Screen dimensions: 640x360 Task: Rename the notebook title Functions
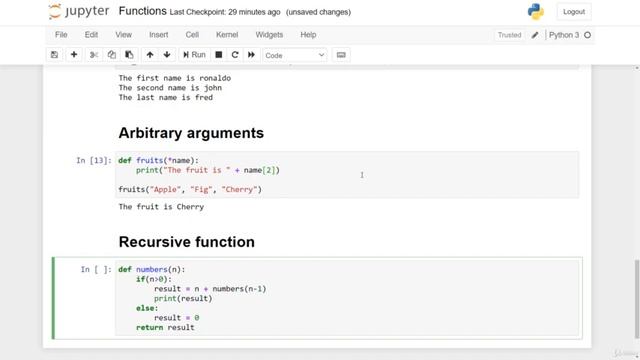142,11
